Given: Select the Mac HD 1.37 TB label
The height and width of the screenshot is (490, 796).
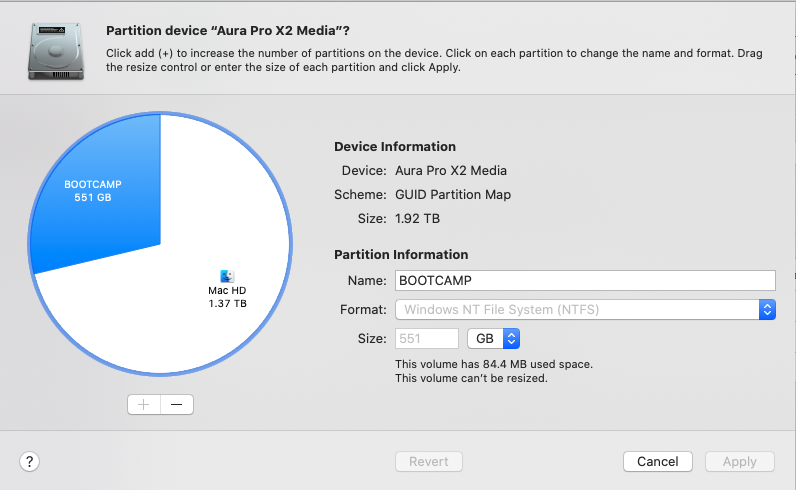Looking at the screenshot, I should [227, 297].
